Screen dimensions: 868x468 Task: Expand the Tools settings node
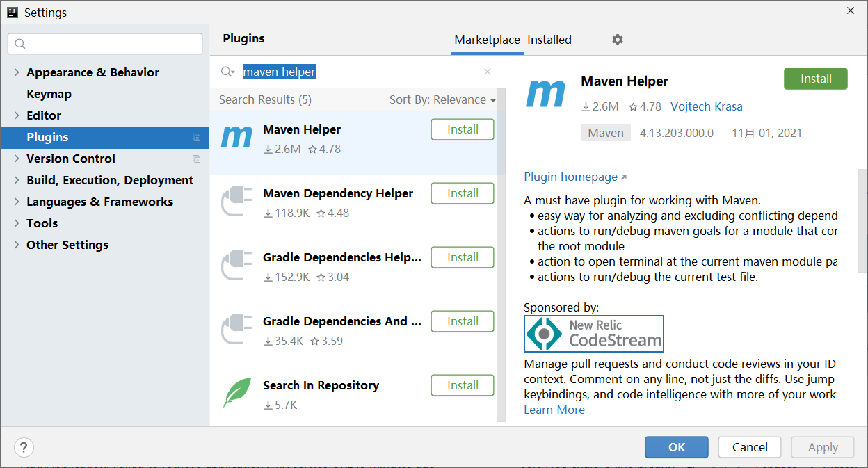17,223
